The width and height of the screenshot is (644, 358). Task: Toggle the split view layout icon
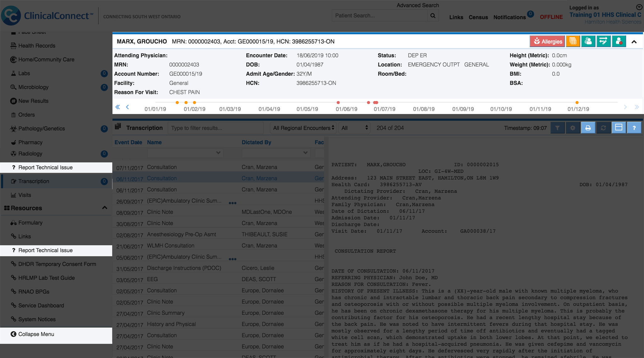pos(619,128)
